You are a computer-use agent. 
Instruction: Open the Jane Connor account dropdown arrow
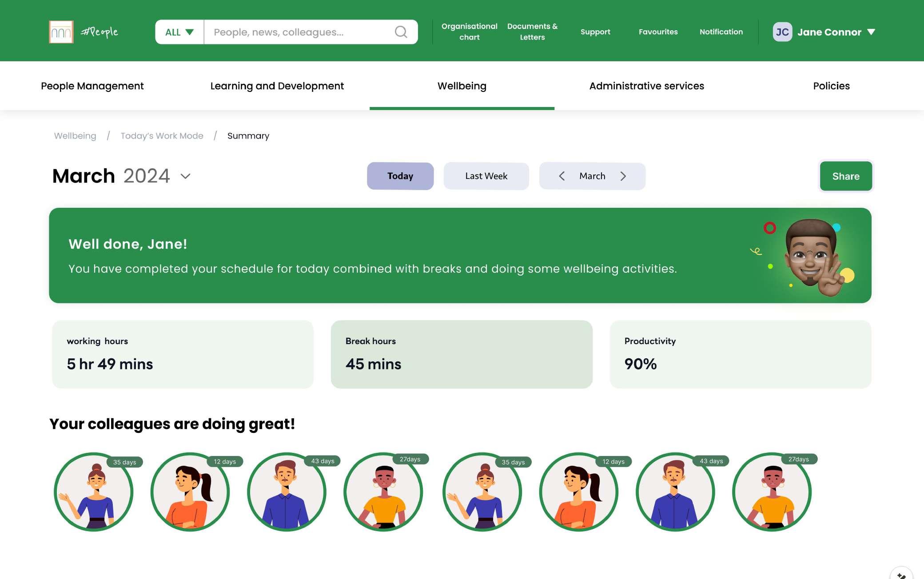click(x=871, y=32)
